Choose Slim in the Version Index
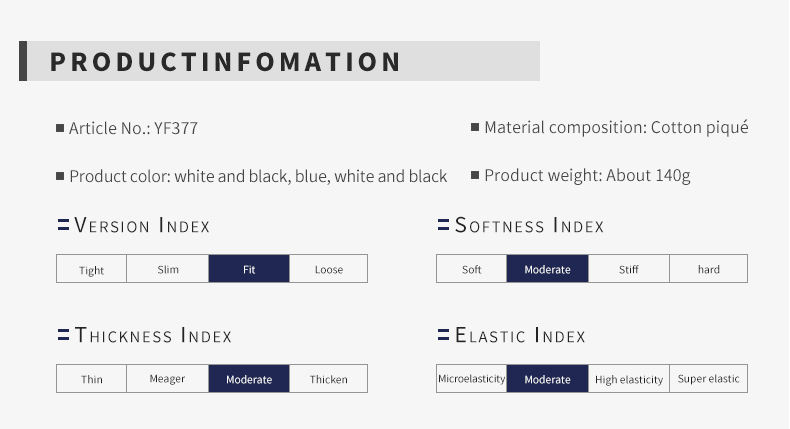790x429 pixels. click(x=167, y=269)
